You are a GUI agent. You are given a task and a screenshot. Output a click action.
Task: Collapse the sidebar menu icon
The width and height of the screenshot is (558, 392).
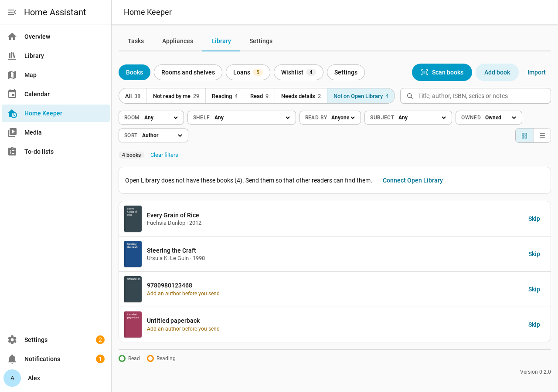click(12, 12)
